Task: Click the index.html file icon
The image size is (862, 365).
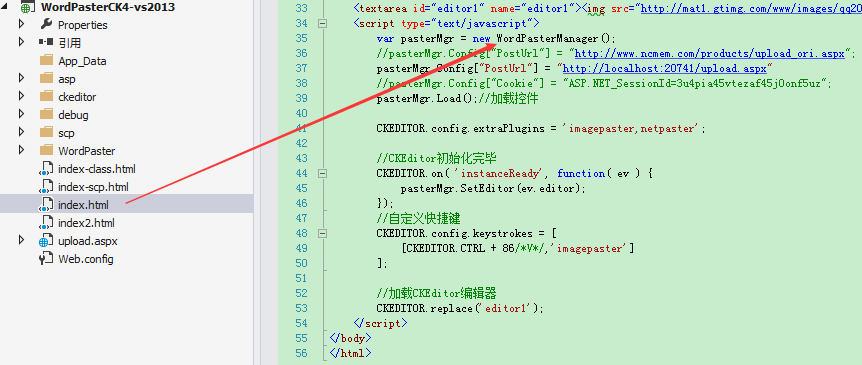Action: tap(46, 205)
